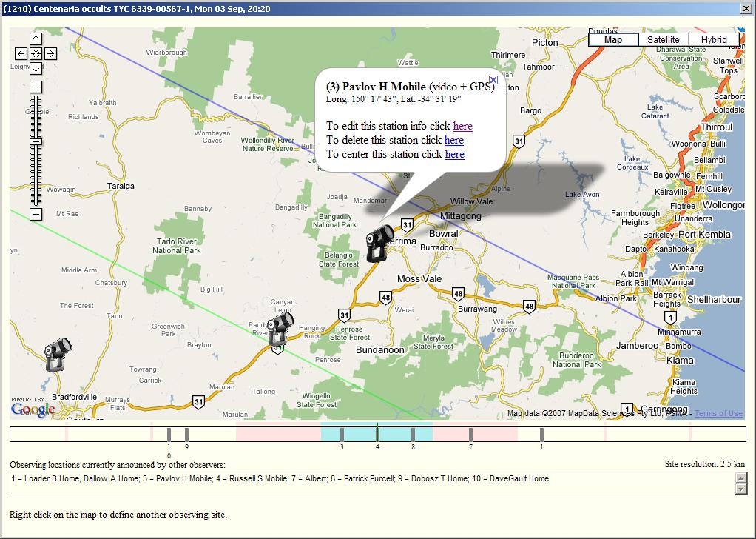Close the Centenaria occultation window
The height and width of the screenshot is (539, 756).
[x=746, y=9]
